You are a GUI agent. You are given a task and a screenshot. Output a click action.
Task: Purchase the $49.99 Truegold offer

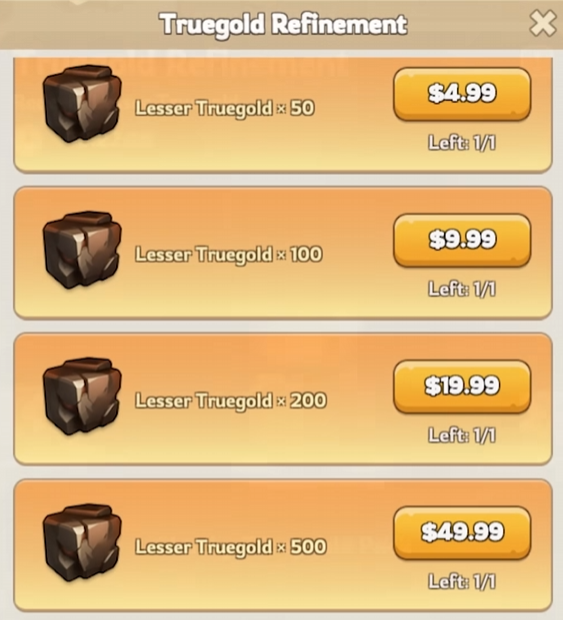pyautogui.click(x=462, y=533)
